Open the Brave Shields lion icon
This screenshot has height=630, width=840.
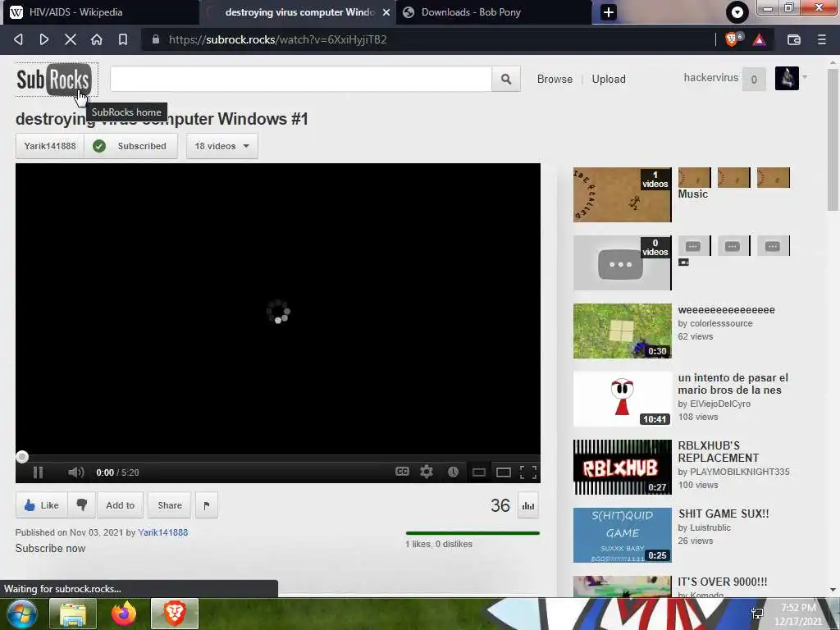pyautogui.click(x=733, y=39)
